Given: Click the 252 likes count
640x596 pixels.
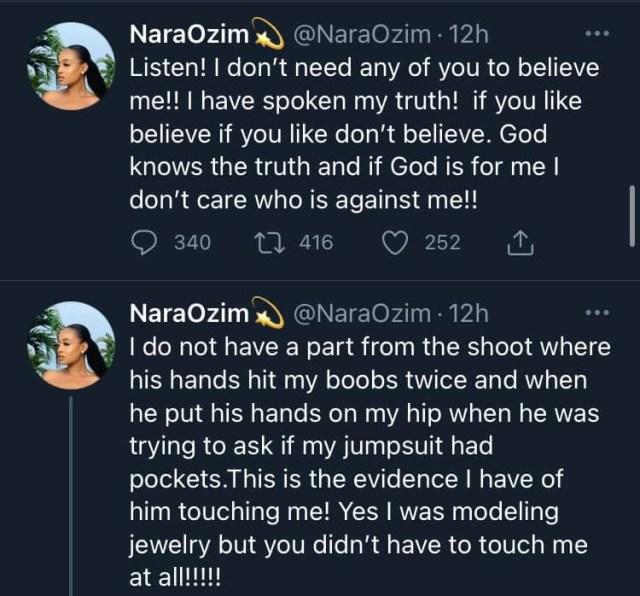Looking at the screenshot, I should (442, 241).
